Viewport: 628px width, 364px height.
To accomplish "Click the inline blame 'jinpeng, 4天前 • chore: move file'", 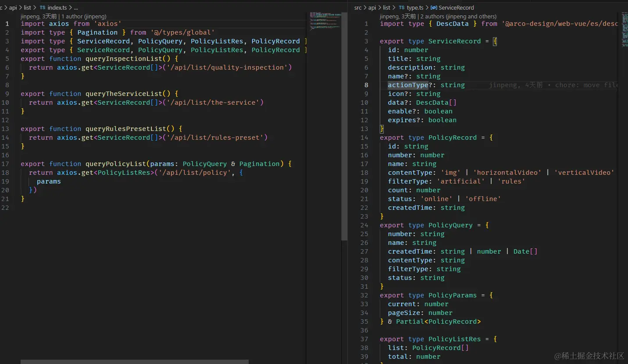I will (x=553, y=85).
